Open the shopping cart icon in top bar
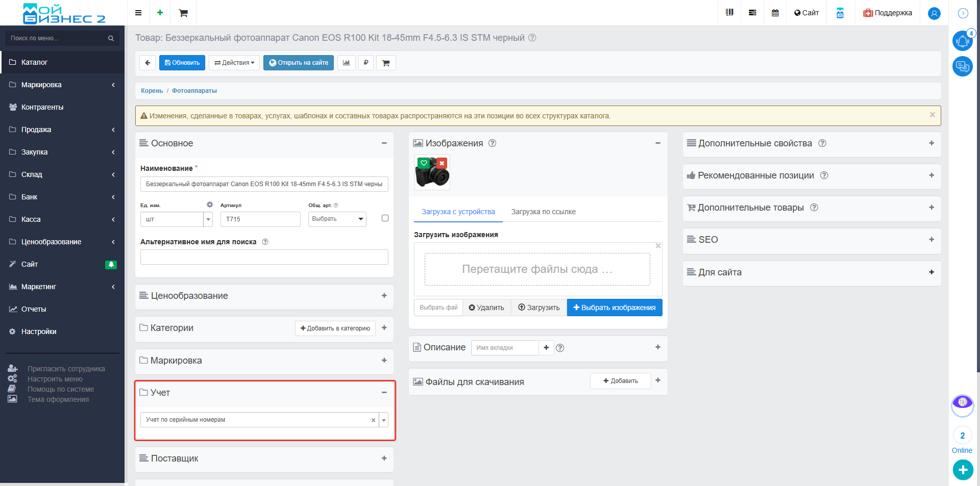Screen dimensions: 980x486 click(183, 13)
